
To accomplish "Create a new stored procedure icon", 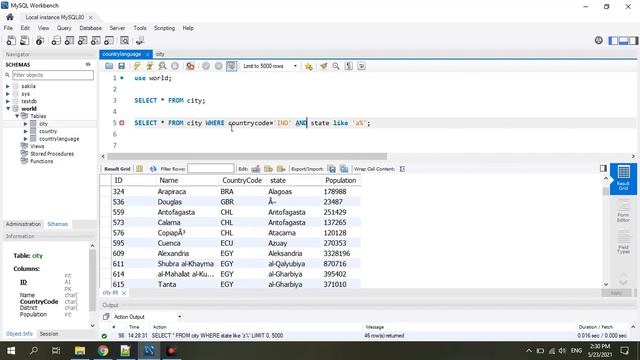I will coord(96,40).
